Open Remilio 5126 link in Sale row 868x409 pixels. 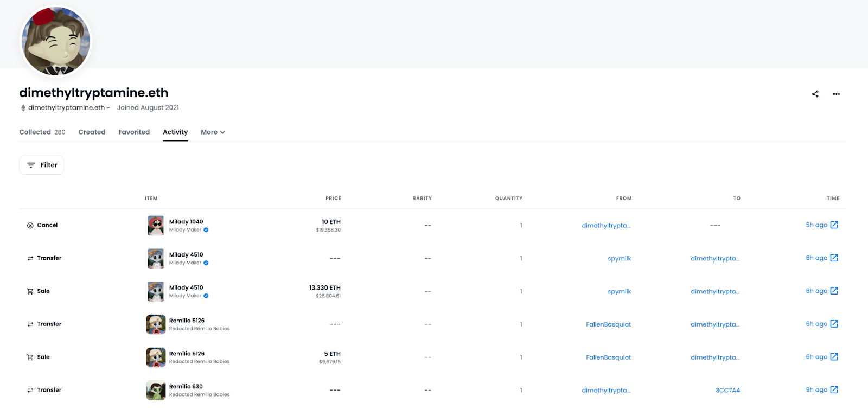pos(187,354)
